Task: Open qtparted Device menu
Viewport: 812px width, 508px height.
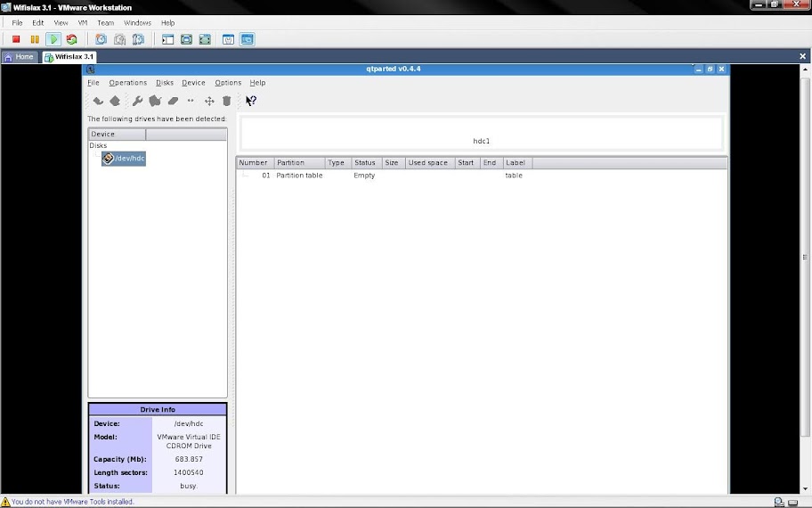Action: click(194, 82)
